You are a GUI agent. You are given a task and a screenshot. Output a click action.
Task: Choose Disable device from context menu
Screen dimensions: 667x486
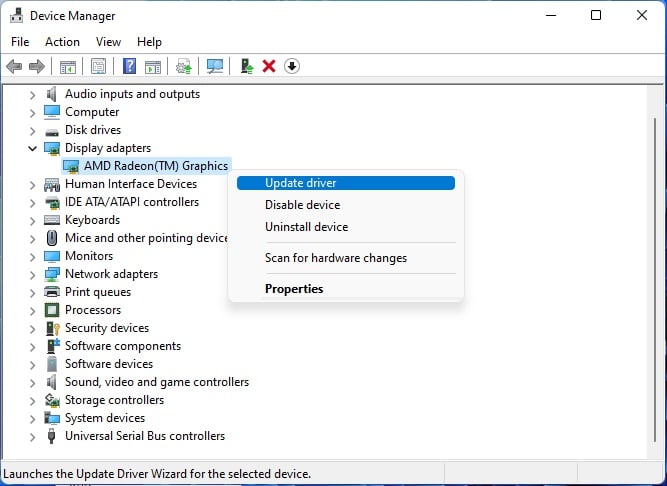coord(346,205)
